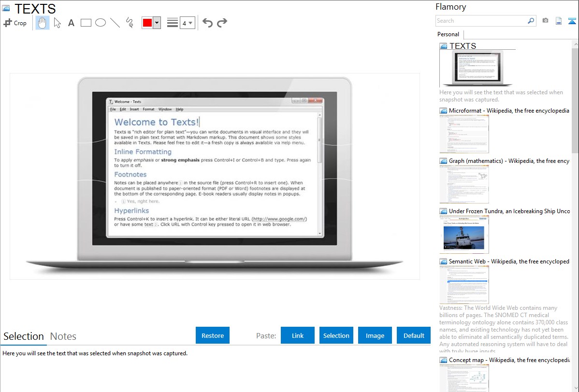
Task: Click the icon beside Under Frozen Tundra
Action: [444, 211]
